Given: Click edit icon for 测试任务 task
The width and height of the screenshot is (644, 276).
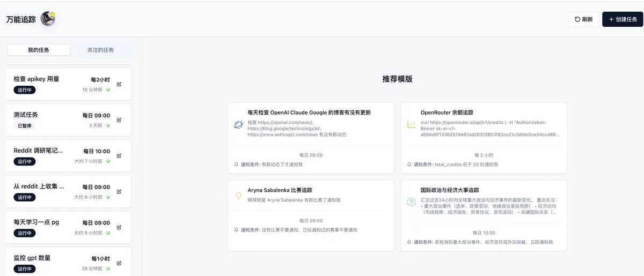Looking at the screenshot, I should [x=119, y=120].
